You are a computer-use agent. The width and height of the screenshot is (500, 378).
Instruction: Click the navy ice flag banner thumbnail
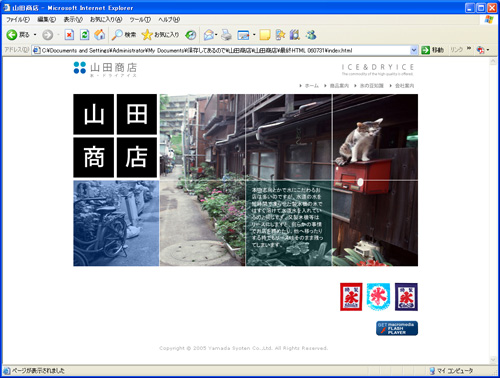tap(406, 297)
